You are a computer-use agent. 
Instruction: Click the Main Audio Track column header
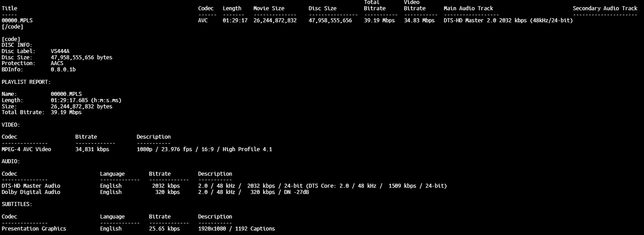click(x=468, y=8)
